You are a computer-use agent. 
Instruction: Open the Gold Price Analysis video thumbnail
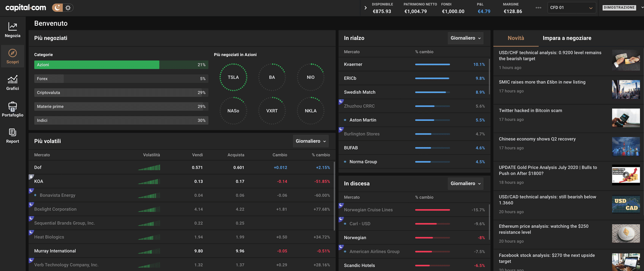(x=626, y=175)
